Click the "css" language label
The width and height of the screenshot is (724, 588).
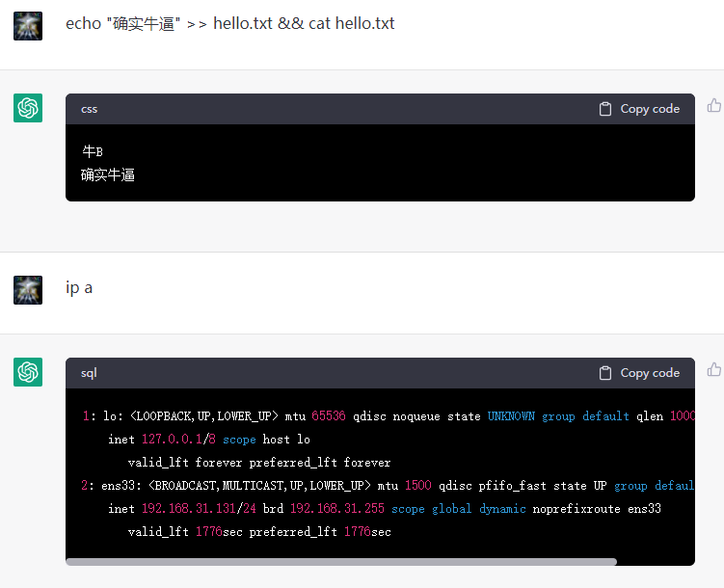(x=89, y=109)
